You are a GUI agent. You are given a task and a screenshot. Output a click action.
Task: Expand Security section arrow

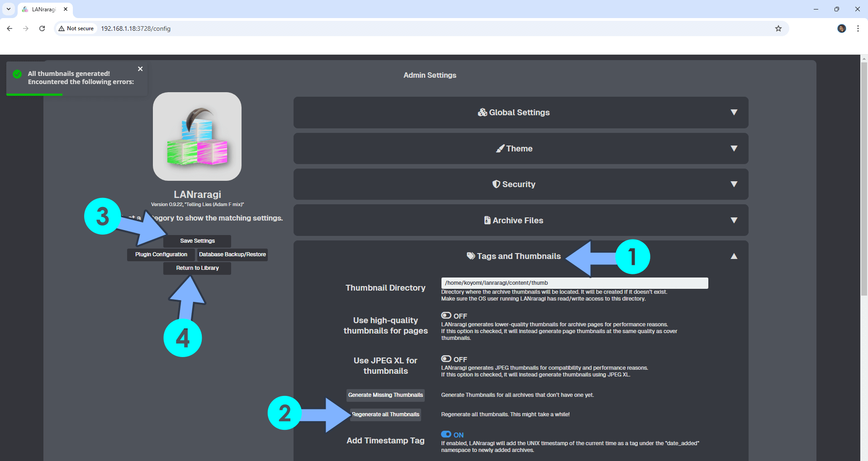(734, 184)
